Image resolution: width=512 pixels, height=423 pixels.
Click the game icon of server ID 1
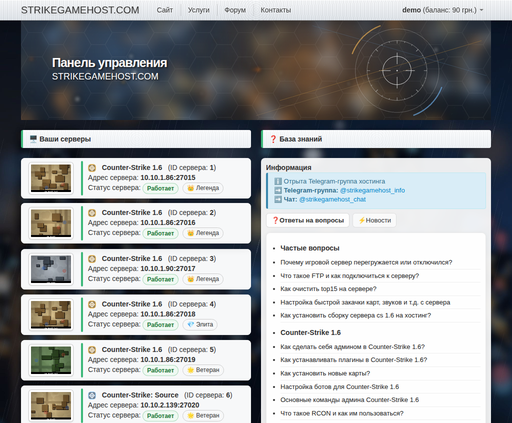pos(92,168)
